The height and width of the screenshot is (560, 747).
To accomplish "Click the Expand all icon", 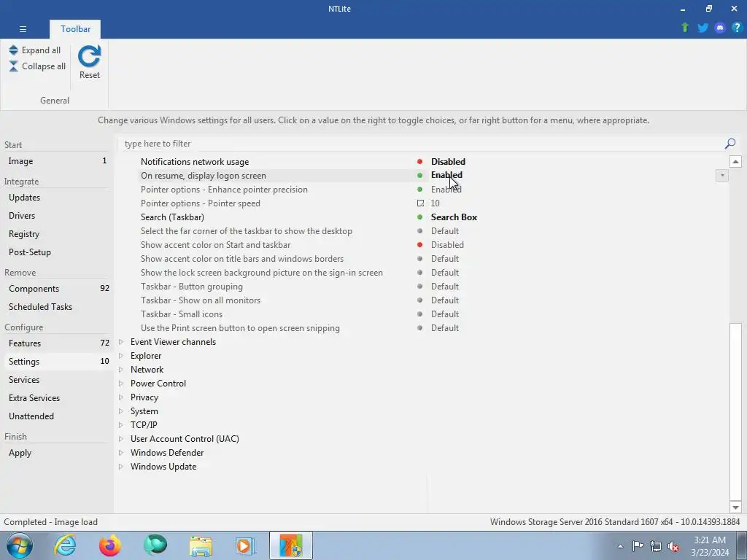I will coord(13,50).
